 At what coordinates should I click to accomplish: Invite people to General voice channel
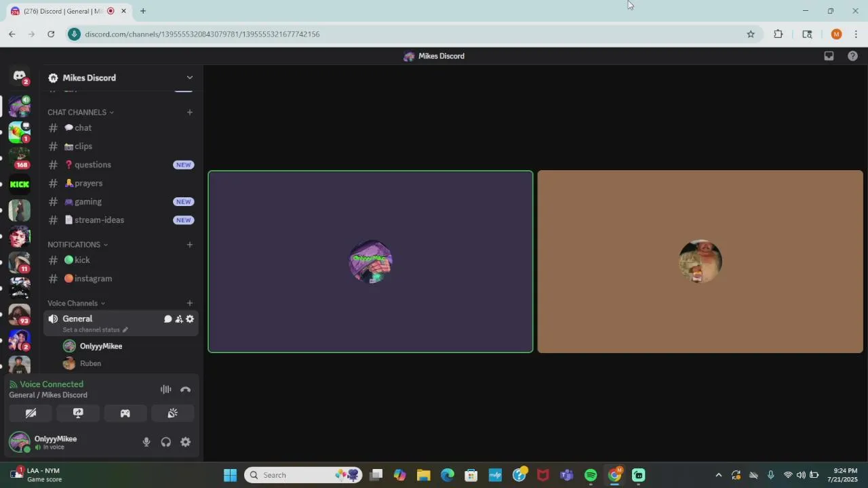coord(179,319)
